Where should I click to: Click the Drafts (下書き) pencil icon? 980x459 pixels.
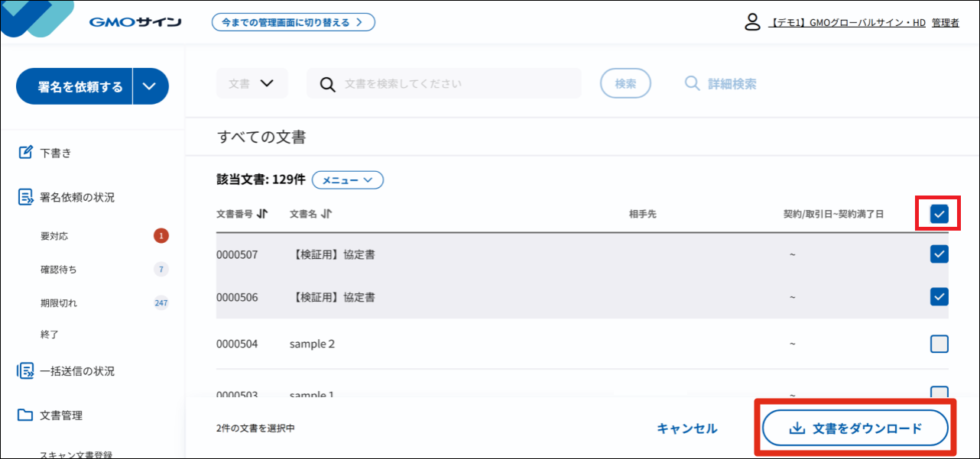pos(26,153)
